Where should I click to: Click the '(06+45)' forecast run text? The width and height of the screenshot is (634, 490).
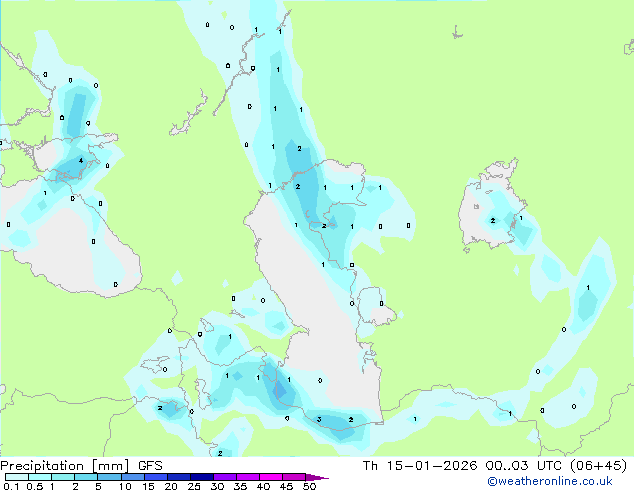pos(598,466)
